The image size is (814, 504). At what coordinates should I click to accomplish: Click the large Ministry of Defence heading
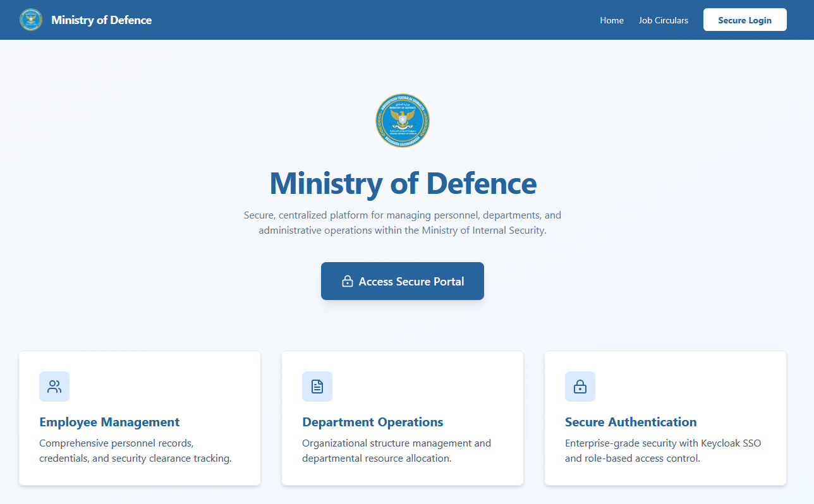coord(403,183)
